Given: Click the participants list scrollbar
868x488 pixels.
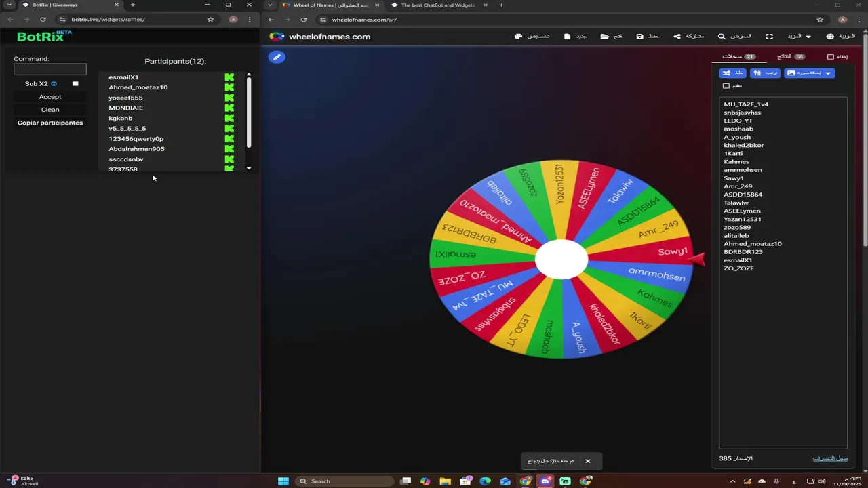Looking at the screenshot, I should click(249, 113).
